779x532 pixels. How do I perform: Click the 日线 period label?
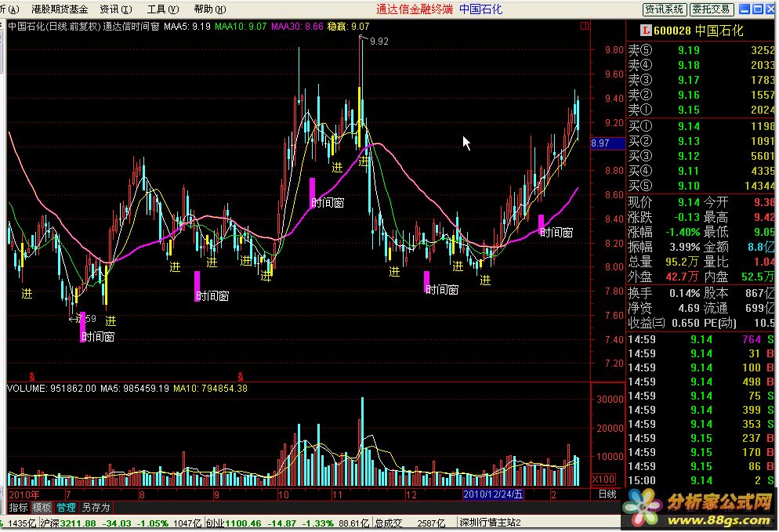click(607, 494)
